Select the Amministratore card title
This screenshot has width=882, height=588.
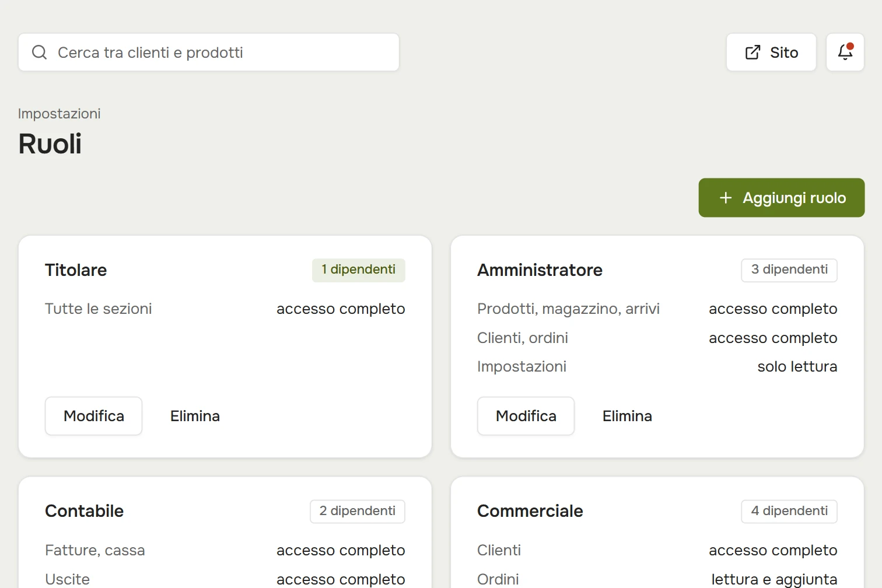(540, 270)
